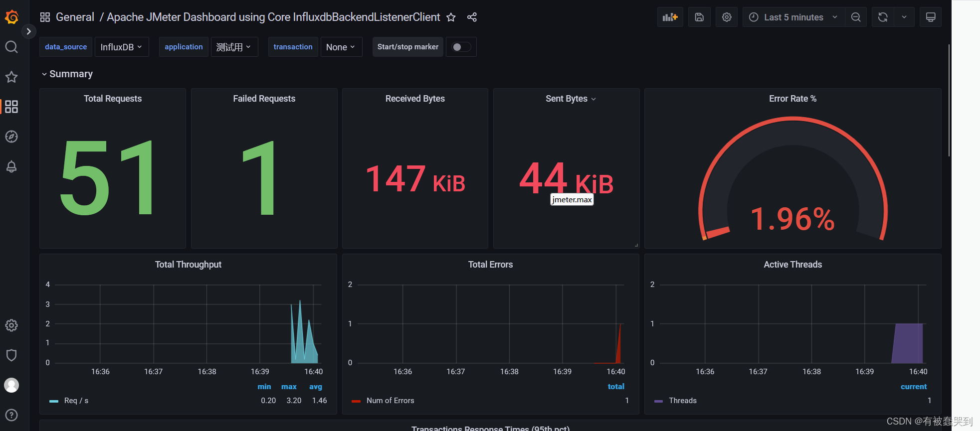Click the Start/stop marker label
Viewport: 980px width, 431px height.
(x=408, y=47)
